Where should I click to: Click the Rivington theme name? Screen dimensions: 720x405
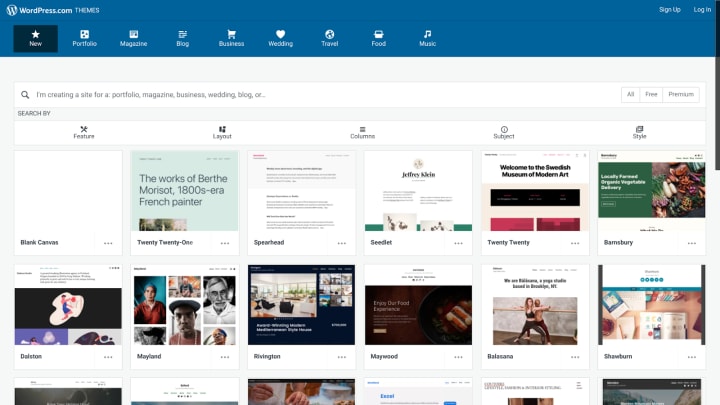[x=267, y=356]
